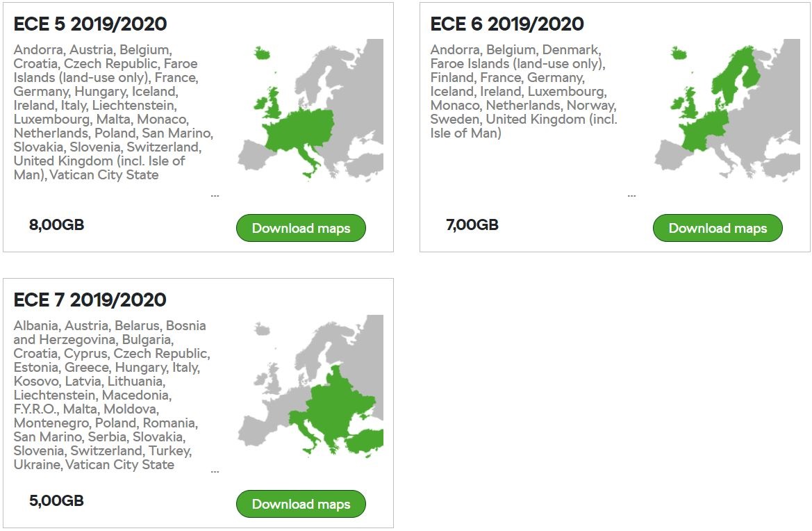Click green Iceland on the ECE 5 map
Screen dimensions: 812x531
(x=262, y=53)
